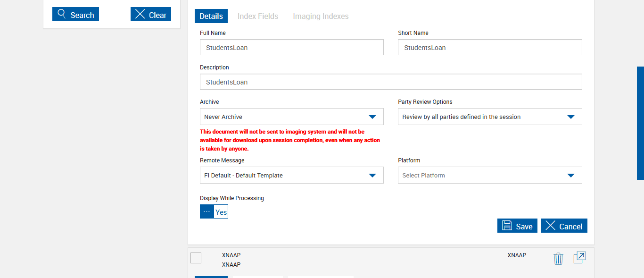644x278 pixels.
Task: Click the Description text field
Action: [391, 82]
